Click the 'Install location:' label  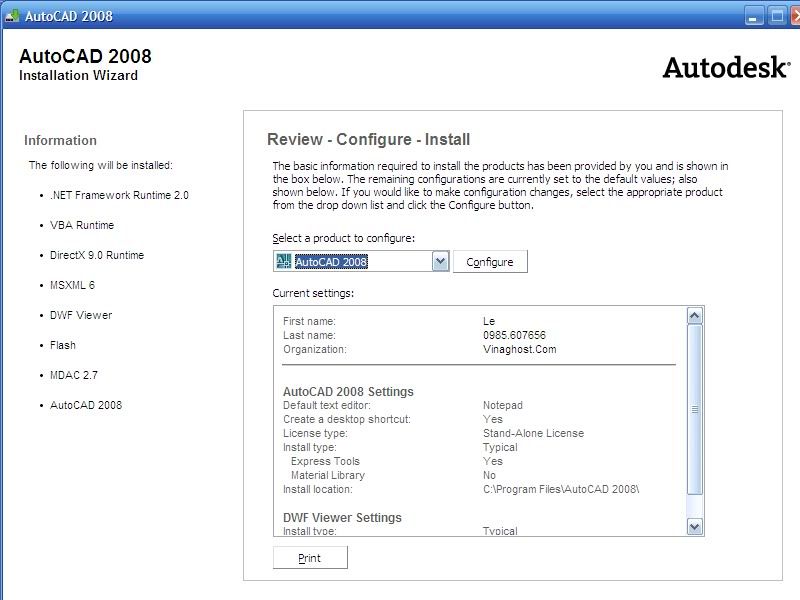coord(317,489)
